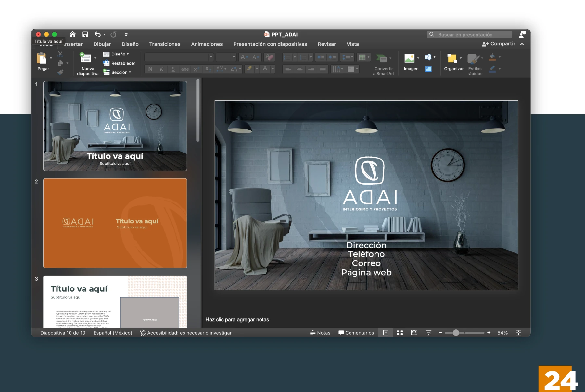Open the Sección dropdown
Image resolution: width=585 pixels, height=392 pixels.
click(x=117, y=72)
